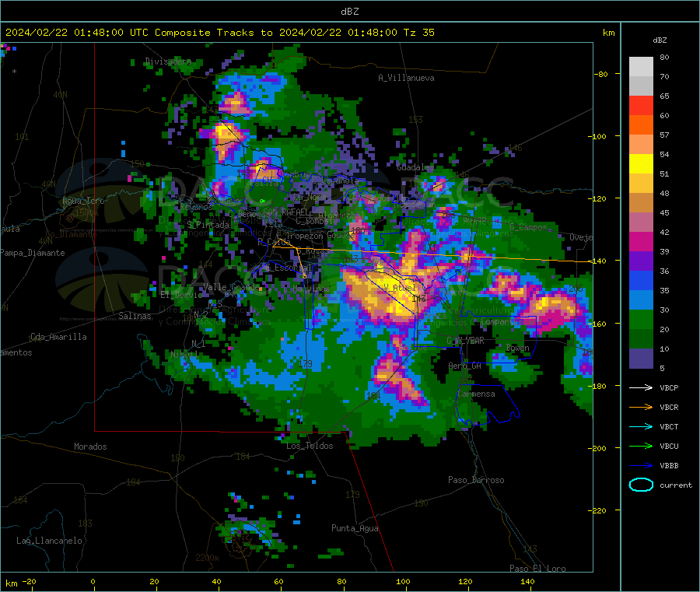The width and height of the screenshot is (700, 592).
Task: Click the white VBCP arrow legend icon
Action: (x=641, y=387)
